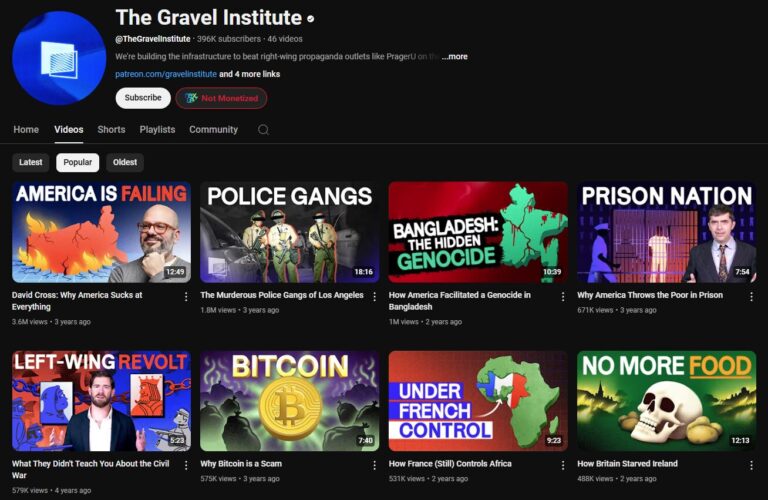Open title The Murderous Police Gangs of Los Angeles
Screen dimensions: 768x500
[282, 295]
